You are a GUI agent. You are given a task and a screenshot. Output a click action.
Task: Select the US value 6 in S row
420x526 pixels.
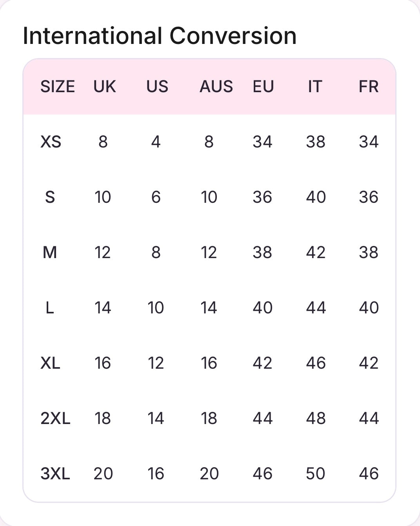(x=156, y=197)
